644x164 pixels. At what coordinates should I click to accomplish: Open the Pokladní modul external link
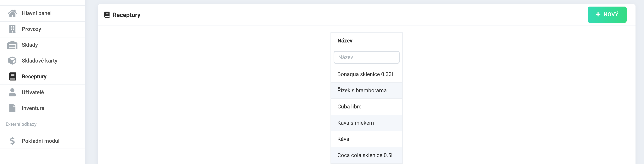coord(43,141)
